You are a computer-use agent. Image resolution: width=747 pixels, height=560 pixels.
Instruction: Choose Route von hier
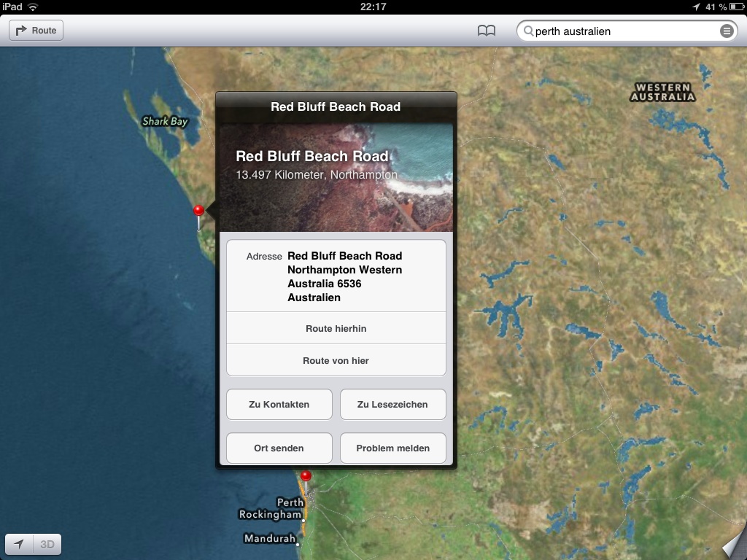(336, 360)
